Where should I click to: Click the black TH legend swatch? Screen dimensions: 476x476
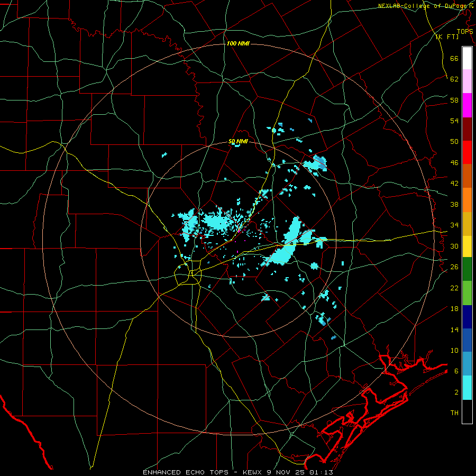pos(467,411)
